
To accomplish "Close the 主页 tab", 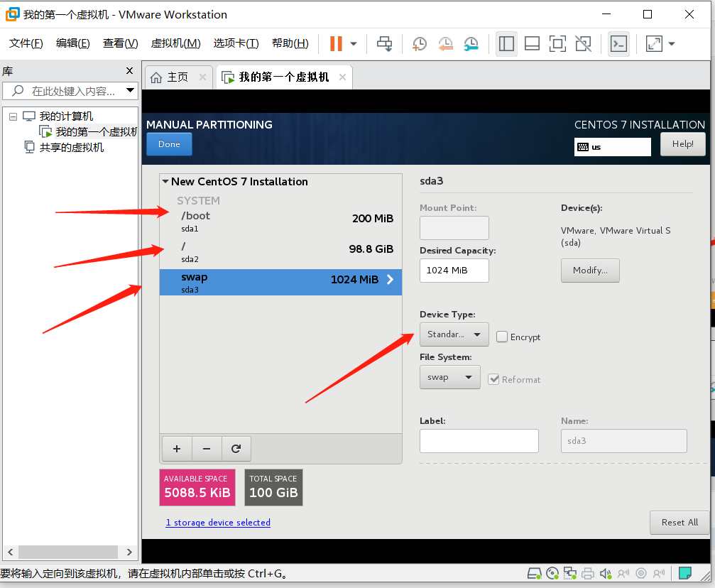I will click(x=202, y=77).
